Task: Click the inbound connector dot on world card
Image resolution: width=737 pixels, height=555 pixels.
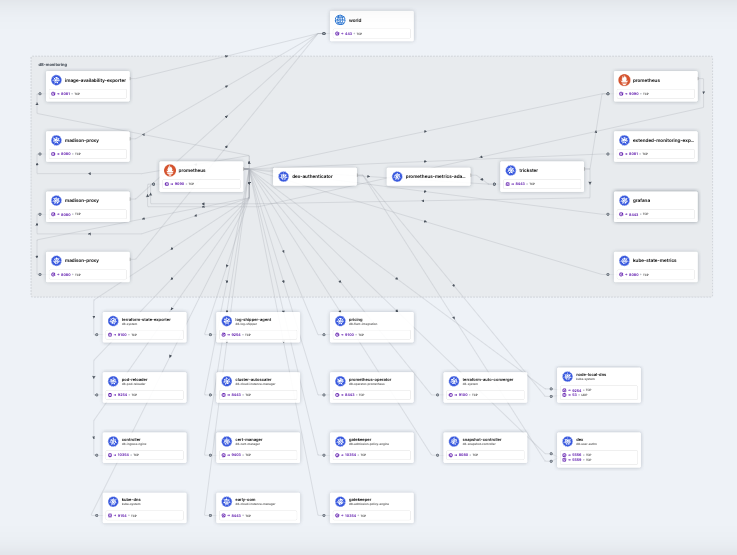Action: pyautogui.click(x=324, y=34)
